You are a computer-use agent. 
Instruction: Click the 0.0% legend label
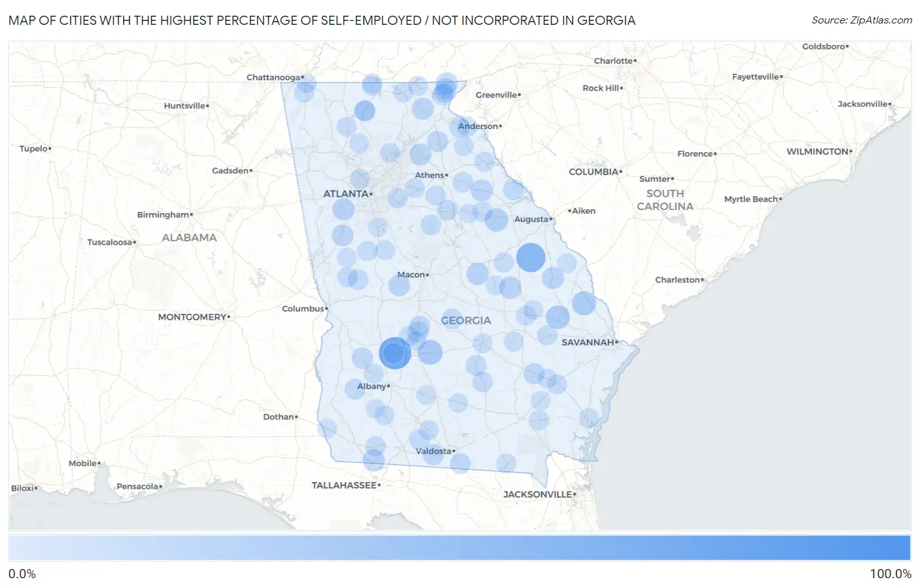tap(22, 574)
